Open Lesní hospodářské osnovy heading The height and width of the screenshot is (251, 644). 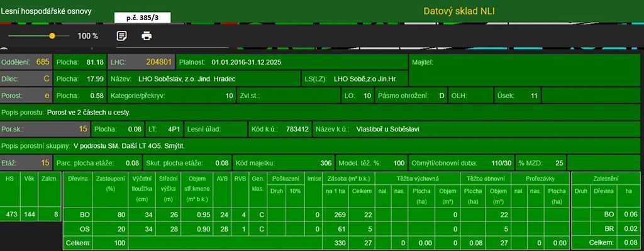tap(46, 11)
